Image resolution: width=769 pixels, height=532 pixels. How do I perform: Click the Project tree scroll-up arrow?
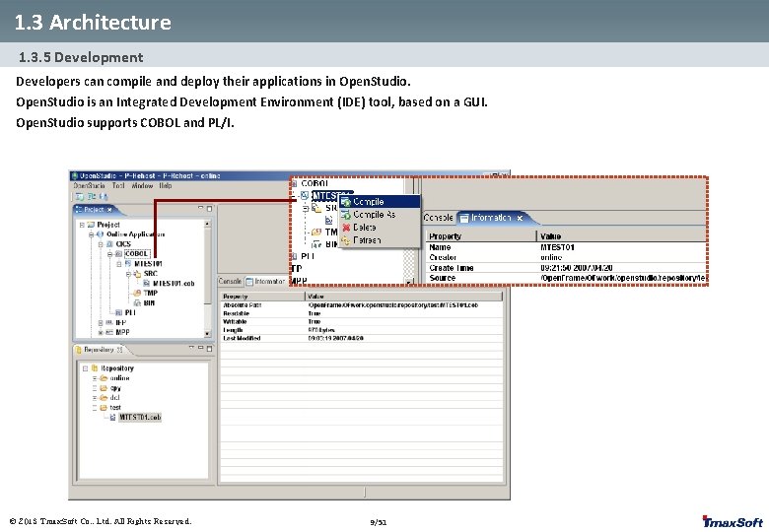click(x=207, y=224)
